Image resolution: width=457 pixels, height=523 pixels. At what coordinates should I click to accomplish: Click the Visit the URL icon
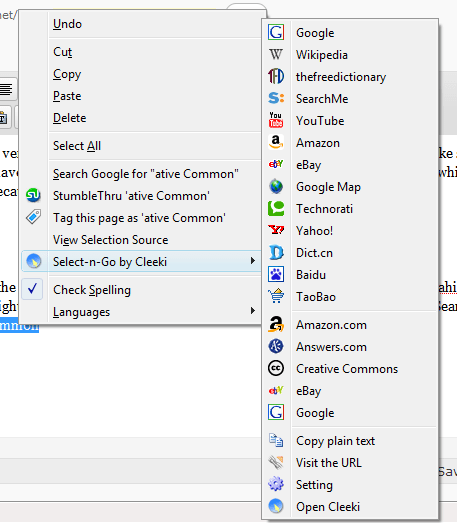pyautogui.click(x=276, y=463)
